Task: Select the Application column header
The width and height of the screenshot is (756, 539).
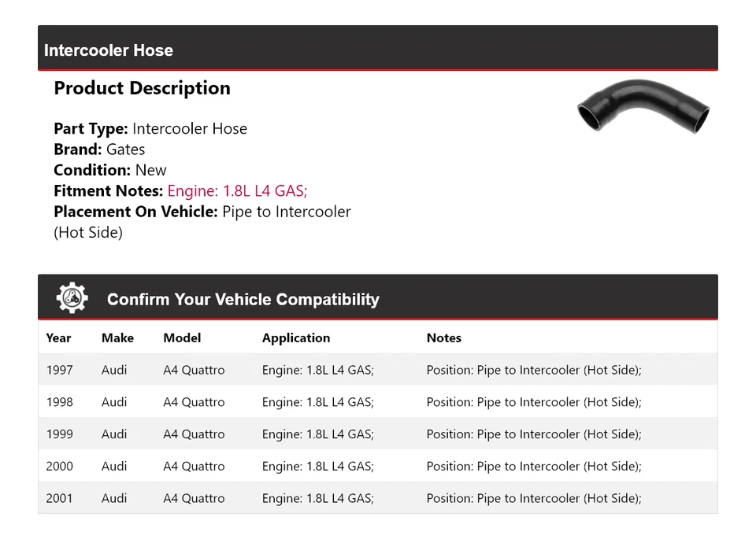Action: [x=296, y=338]
